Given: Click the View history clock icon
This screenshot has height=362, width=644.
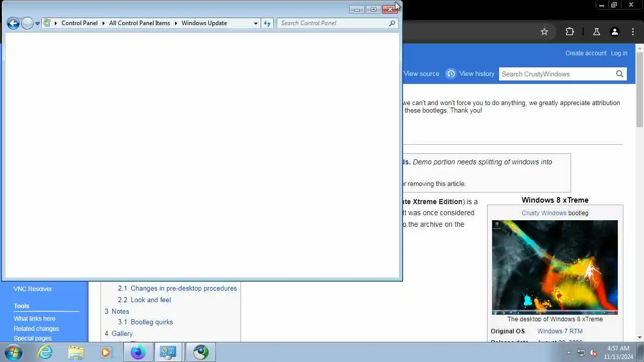Looking at the screenshot, I should [451, 74].
